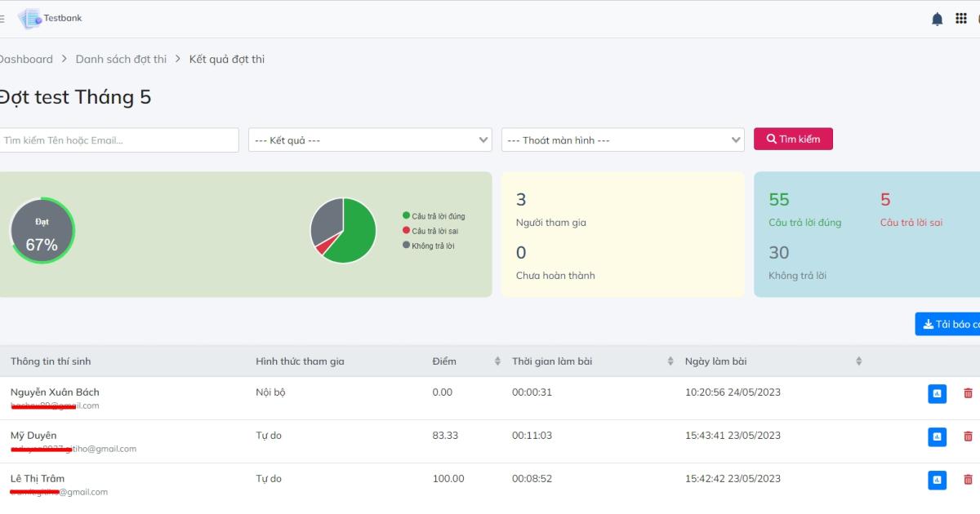View result chart for Nguyễn Xuân Bách
This screenshot has width=980, height=514.
click(x=937, y=393)
